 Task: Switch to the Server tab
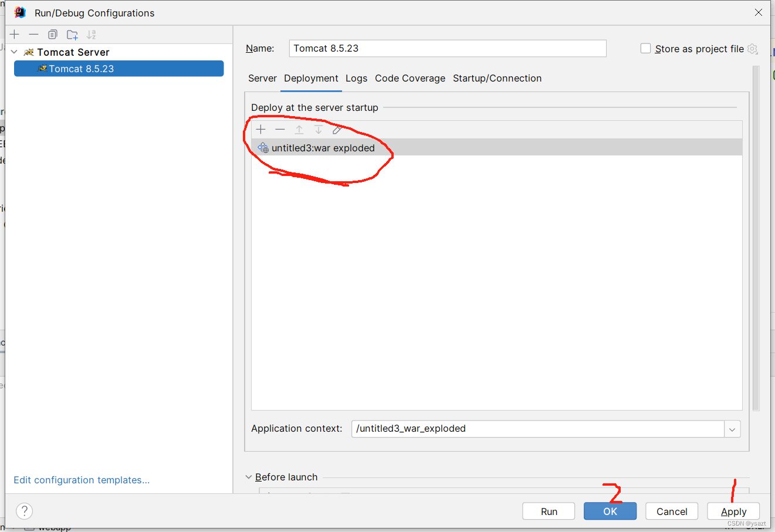[262, 78]
